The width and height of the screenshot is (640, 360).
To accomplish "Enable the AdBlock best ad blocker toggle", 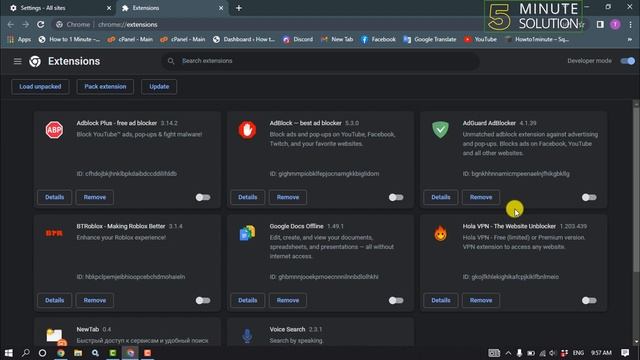I will (x=396, y=197).
